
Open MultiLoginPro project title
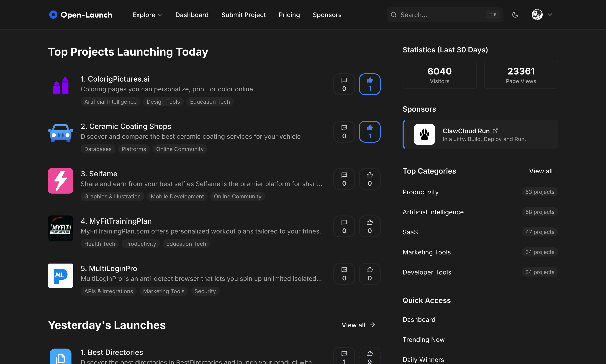(109, 268)
